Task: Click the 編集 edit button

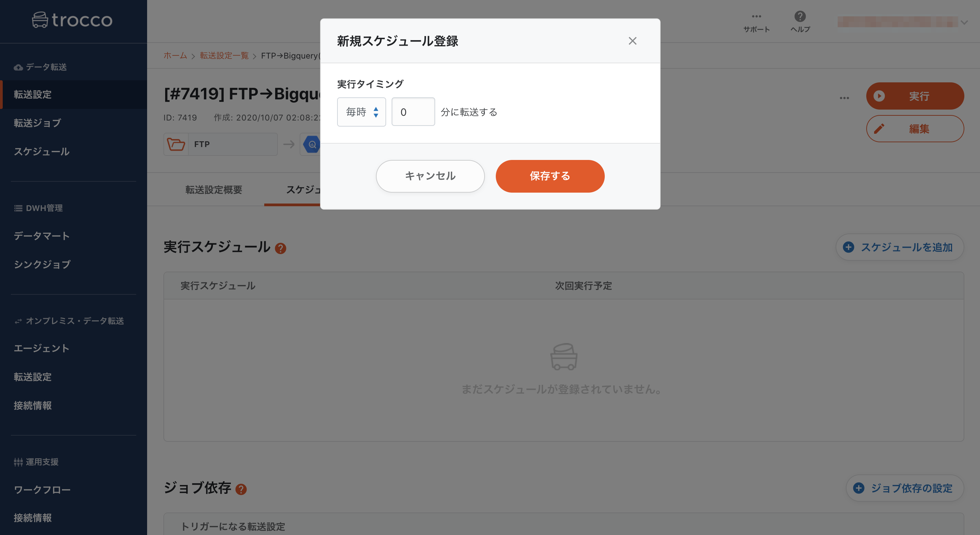Action: pos(915,129)
